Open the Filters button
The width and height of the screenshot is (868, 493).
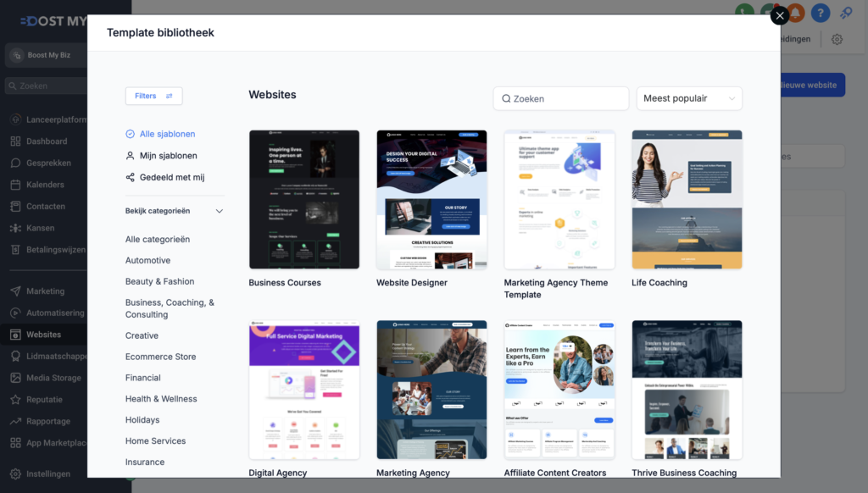pos(153,97)
